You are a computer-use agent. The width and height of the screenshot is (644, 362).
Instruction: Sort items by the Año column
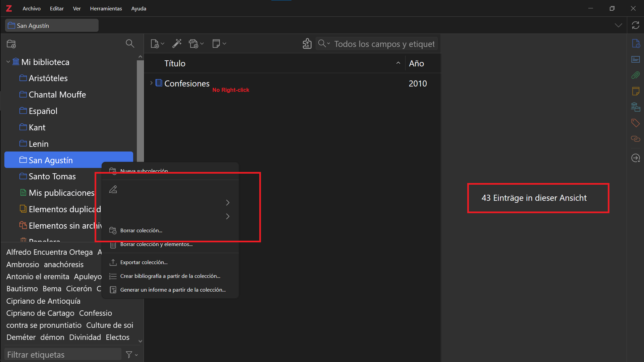(x=416, y=63)
